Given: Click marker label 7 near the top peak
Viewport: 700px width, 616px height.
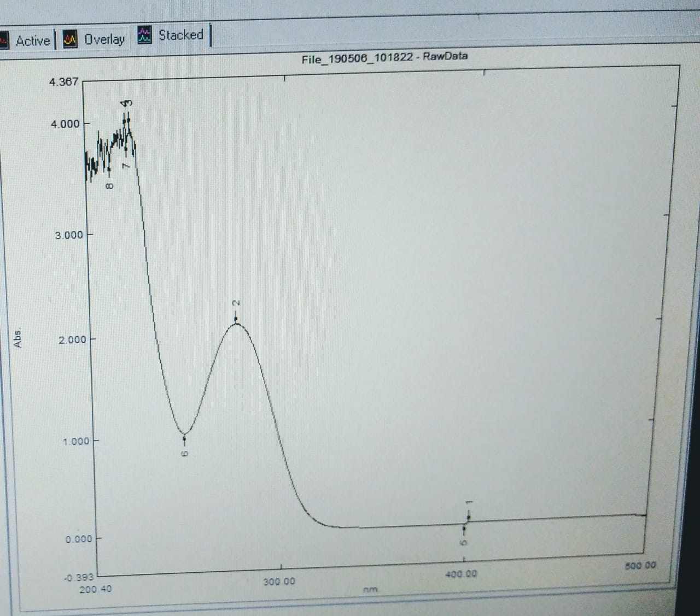Looking at the screenshot, I should click(126, 165).
